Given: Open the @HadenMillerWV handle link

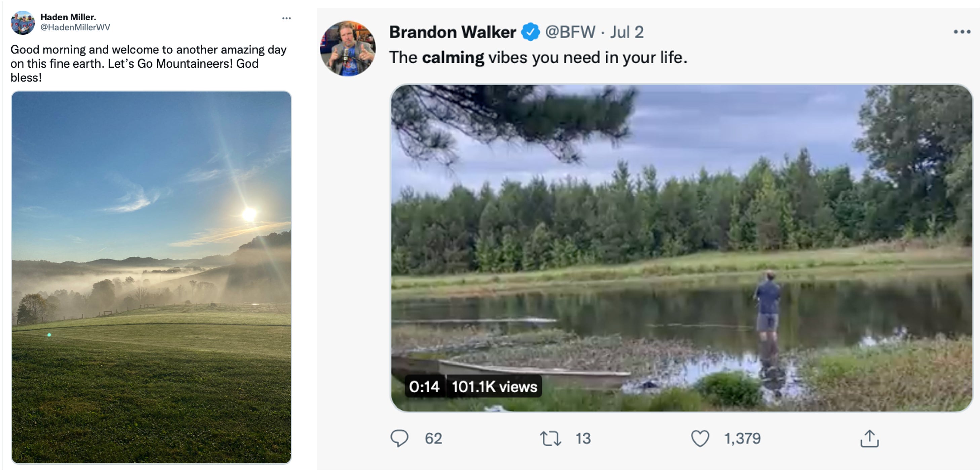Looking at the screenshot, I should pyautogui.click(x=75, y=27).
